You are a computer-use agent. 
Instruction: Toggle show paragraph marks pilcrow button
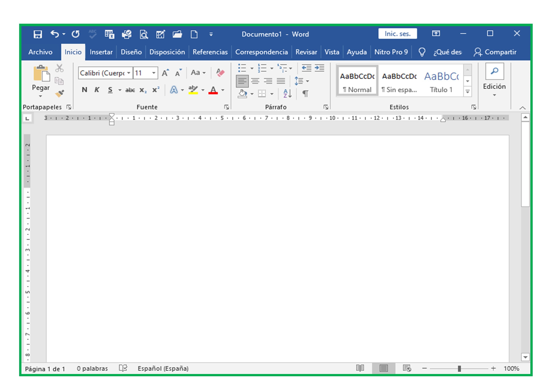click(305, 93)
